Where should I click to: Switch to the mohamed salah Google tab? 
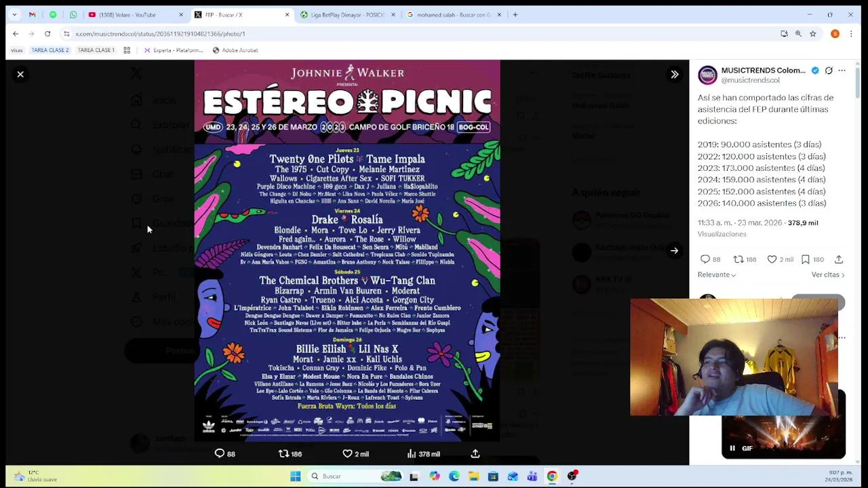tap(453, 14)
